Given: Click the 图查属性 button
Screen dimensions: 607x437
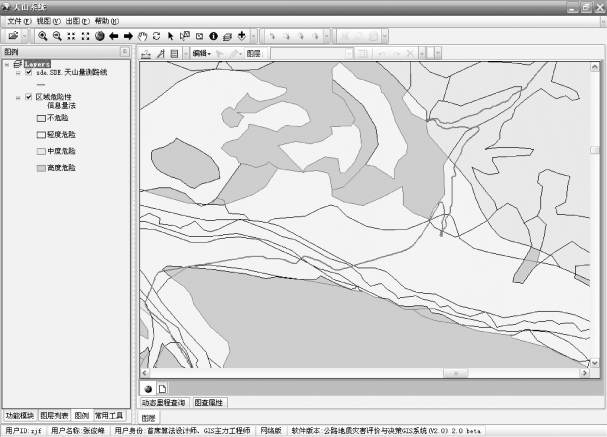Looking at the screenshot, I should pos(209,403).
